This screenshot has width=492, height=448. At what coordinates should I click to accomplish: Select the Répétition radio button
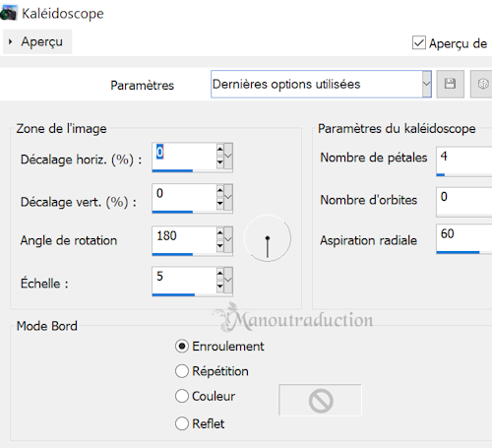point(182,371)
